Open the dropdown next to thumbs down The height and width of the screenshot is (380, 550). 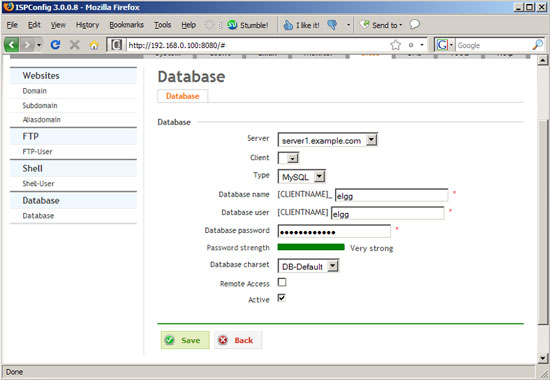point(348,25)
